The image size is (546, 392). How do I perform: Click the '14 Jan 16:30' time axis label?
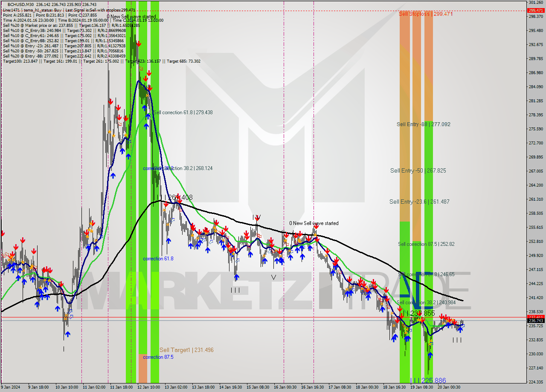tap(230, 387)
